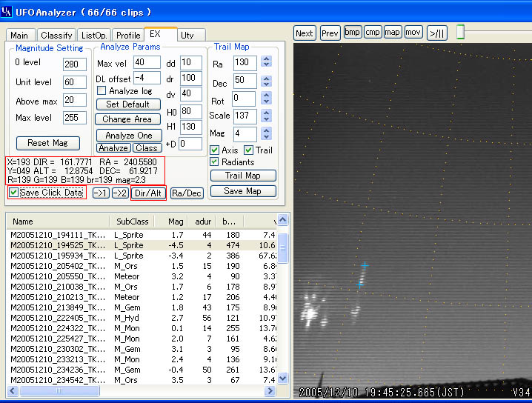The image size is (532, 403).
Task: Decrease the Scale value with spinner
Action: (x=267, y=120)
